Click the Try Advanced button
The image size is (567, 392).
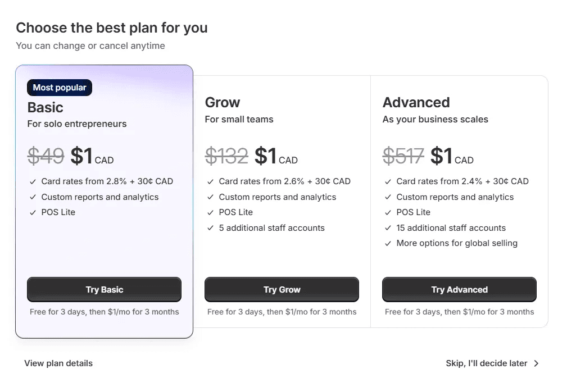point(459,289)
